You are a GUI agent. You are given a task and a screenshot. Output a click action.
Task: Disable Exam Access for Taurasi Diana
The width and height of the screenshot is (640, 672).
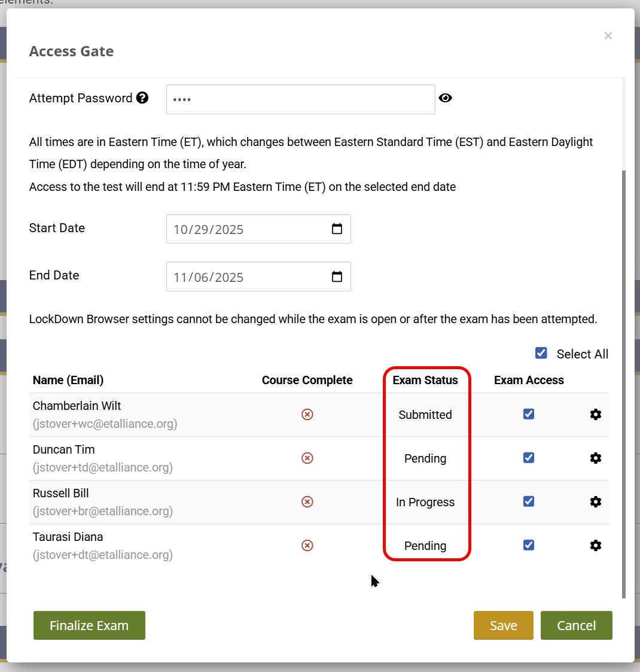(x=529, y=545)
